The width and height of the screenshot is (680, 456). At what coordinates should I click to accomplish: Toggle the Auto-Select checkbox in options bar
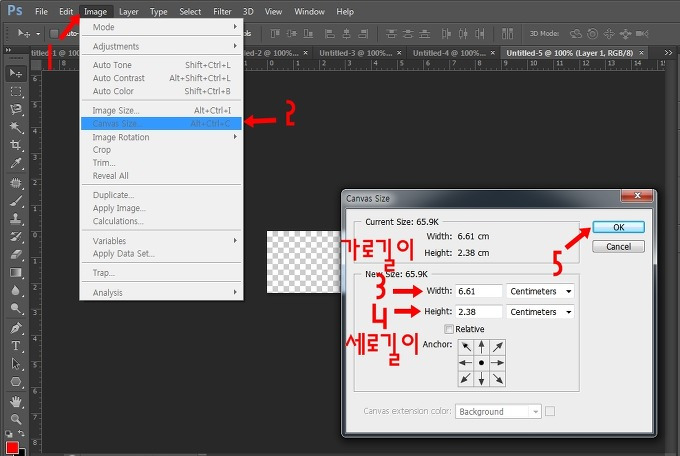click(x=54, y=33)
